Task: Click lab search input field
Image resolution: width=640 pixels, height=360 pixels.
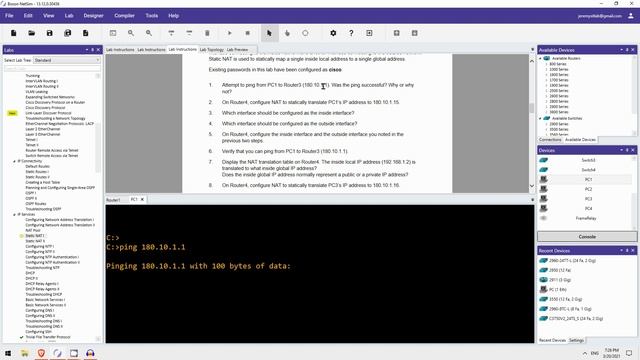Action: pyautogui.click(x=52, y=69)
